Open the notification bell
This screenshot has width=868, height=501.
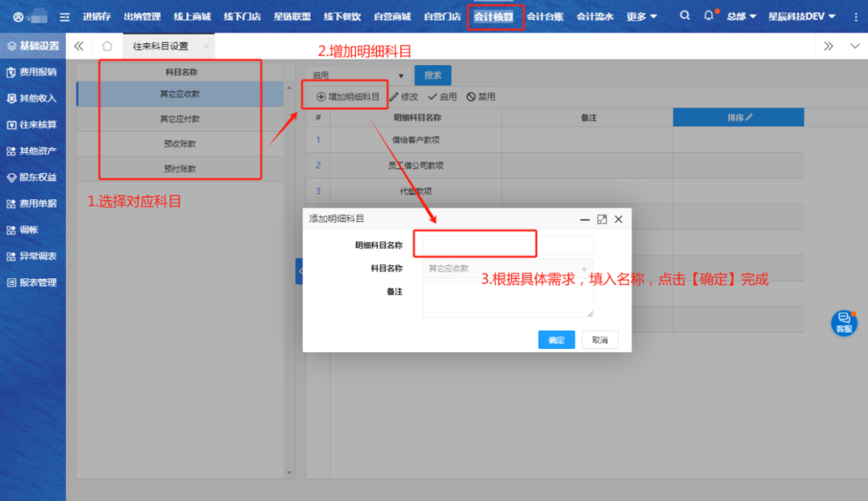[708, 16]
